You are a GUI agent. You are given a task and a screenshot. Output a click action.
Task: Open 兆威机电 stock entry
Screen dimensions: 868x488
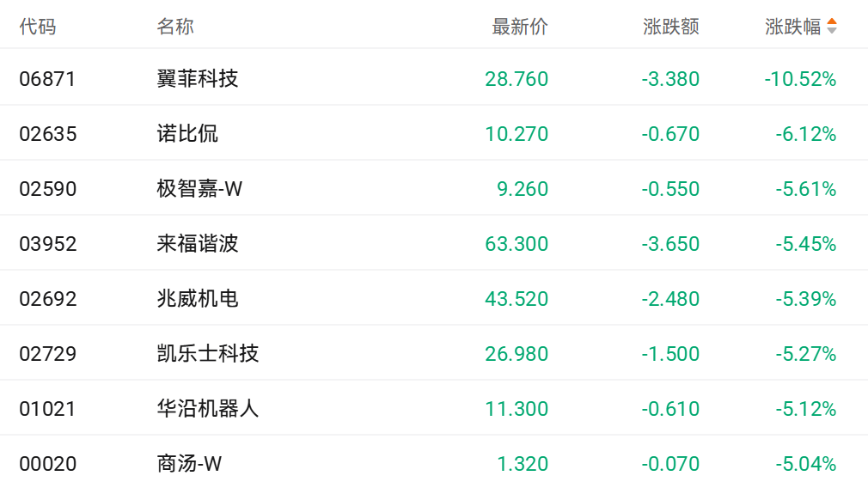click(434, 298)
